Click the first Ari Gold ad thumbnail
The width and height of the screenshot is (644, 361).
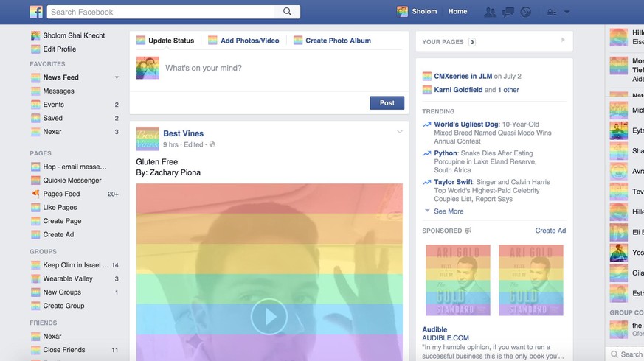[458, 280]
